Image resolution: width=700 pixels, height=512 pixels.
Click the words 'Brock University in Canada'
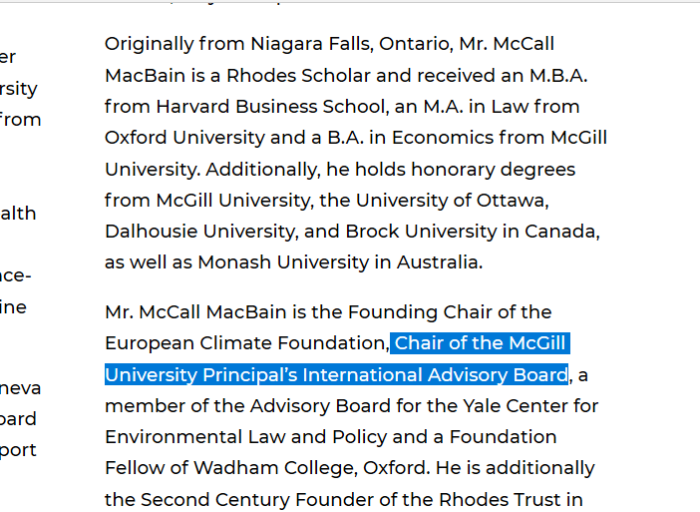pyautogui.click(x=472, y=232)
